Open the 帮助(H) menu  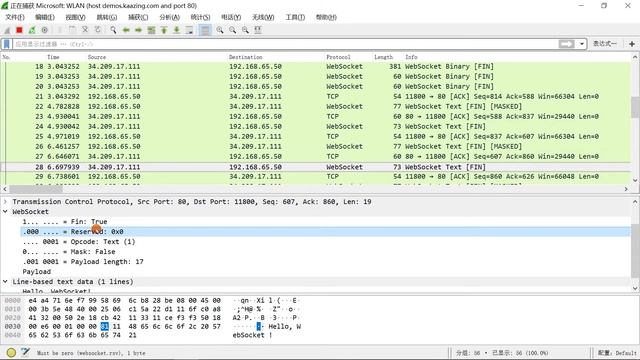coord(326,17)
